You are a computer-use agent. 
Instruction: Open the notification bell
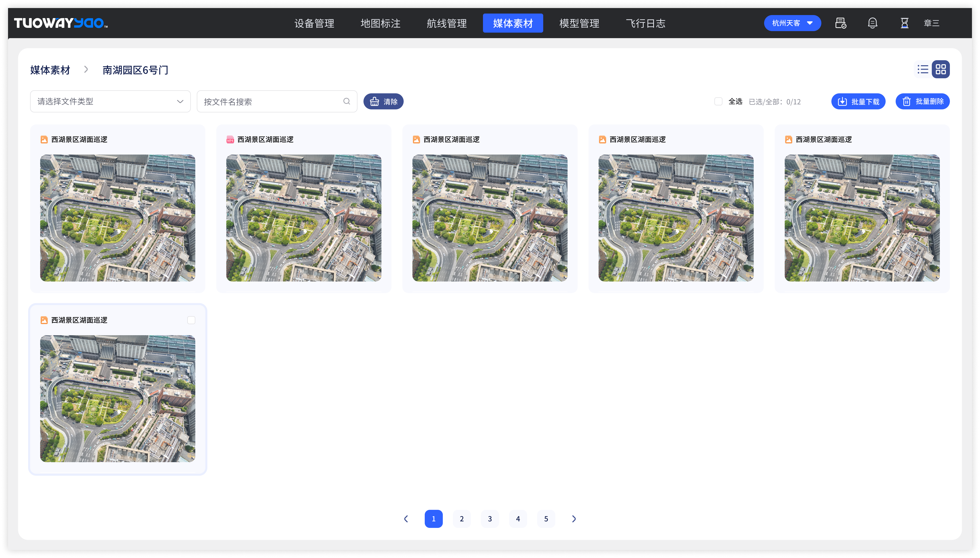(x=872, y=23)
